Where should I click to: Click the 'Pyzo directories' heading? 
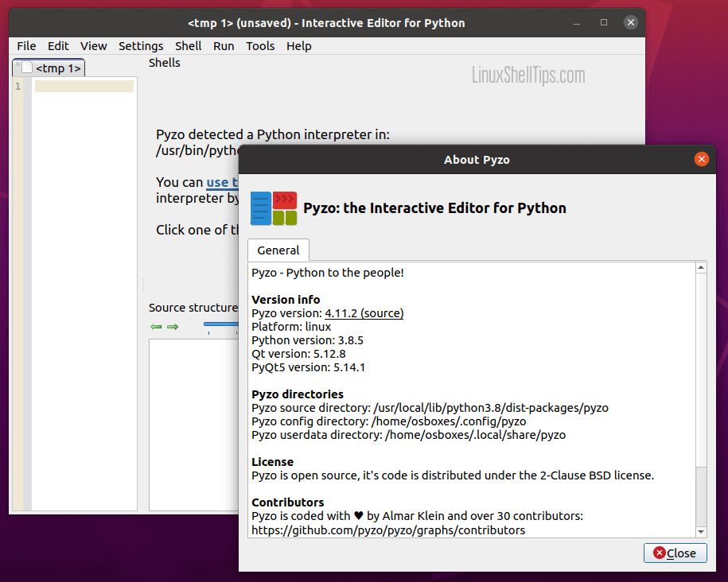tap(298, 394)
